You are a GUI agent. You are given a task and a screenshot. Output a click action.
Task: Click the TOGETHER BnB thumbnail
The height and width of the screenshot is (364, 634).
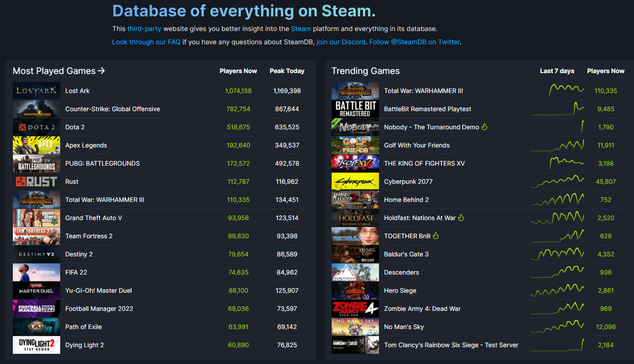pos(355,236)
